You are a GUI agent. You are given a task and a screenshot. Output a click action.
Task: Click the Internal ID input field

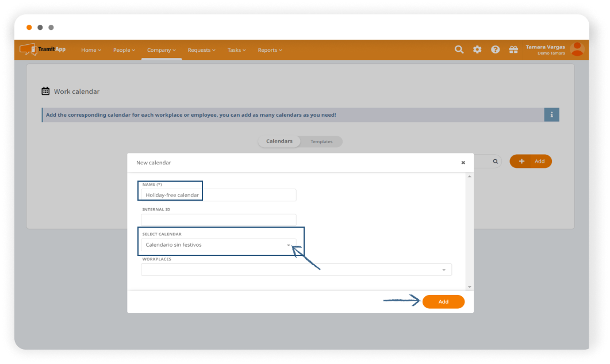(x=218, y=220)
